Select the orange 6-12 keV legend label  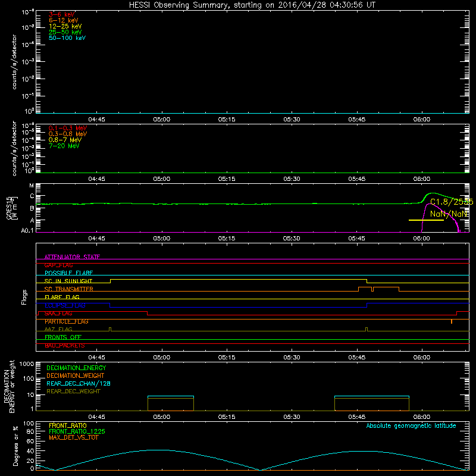coord(64,20)
